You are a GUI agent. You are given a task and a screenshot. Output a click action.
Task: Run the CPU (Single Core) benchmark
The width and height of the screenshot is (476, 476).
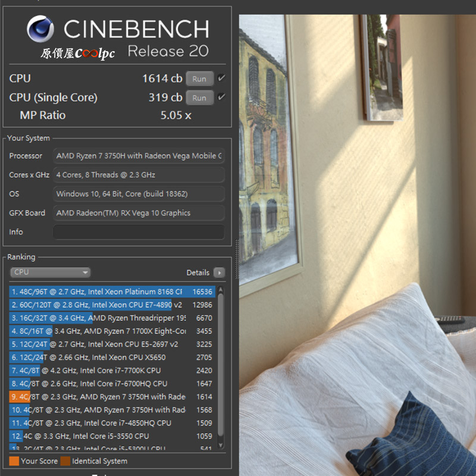click(199, 98)
